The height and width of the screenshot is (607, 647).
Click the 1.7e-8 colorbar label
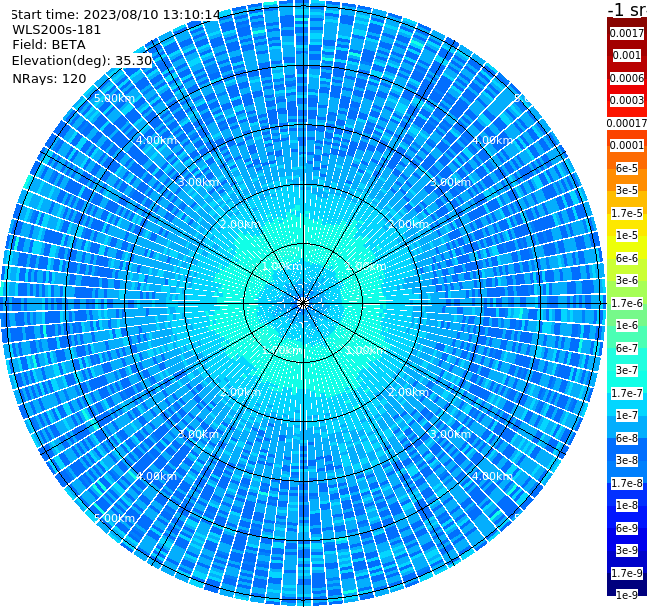pyautogui.click(x=627, y=483)
